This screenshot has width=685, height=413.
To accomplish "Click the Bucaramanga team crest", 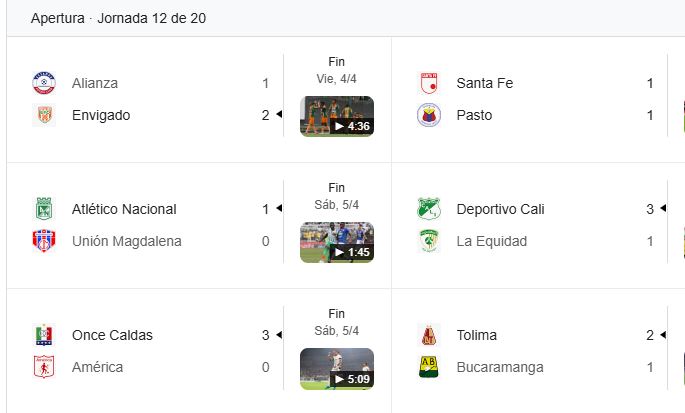I will coord(429,367).
